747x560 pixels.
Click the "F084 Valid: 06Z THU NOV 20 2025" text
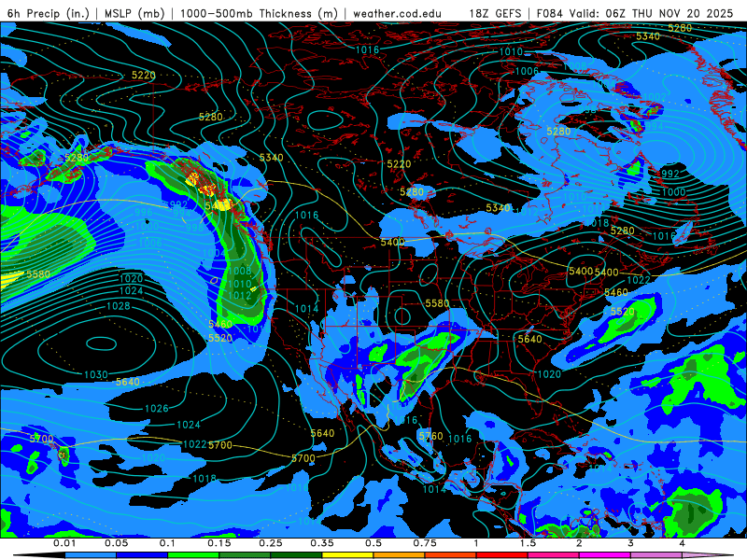tap(635, 13)
